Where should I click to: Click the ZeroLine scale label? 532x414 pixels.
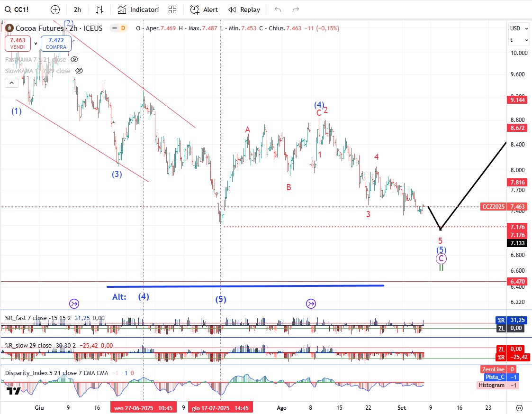[x=493, y=369]
